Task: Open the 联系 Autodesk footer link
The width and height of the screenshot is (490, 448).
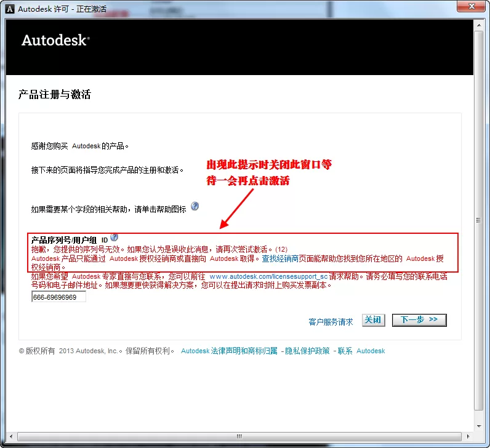Action: click(361, 351)
